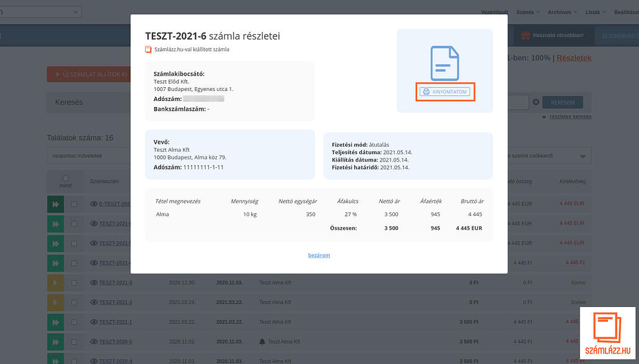Check the box for invoice TESZT-2021-3
The width and height of the screenshot is (639, 364).
click(x=74, y=283)
